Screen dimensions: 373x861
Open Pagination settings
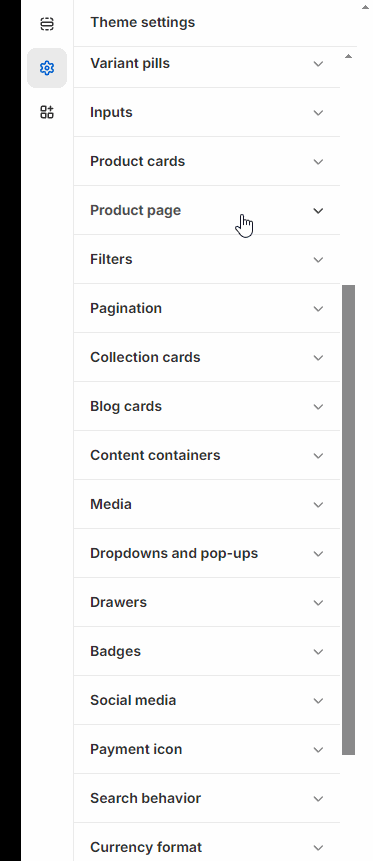[207, 308]
